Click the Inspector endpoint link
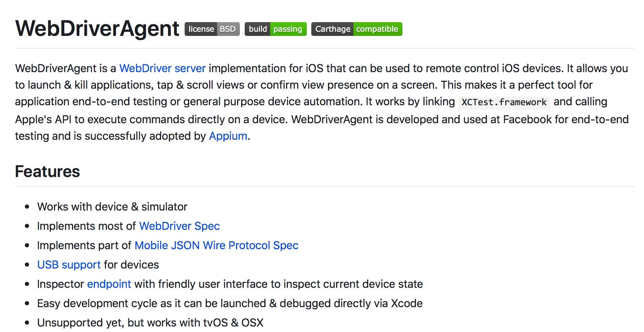This screenshot has width=644, height=332. pyautogui.click(x=109, y=284)
